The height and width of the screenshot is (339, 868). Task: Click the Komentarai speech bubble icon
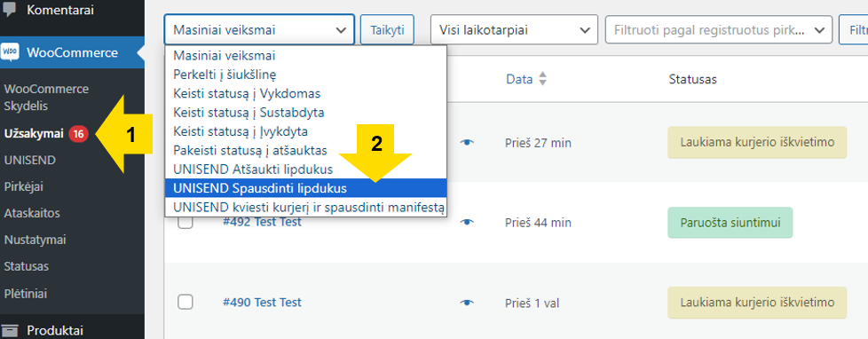(9, 10)
